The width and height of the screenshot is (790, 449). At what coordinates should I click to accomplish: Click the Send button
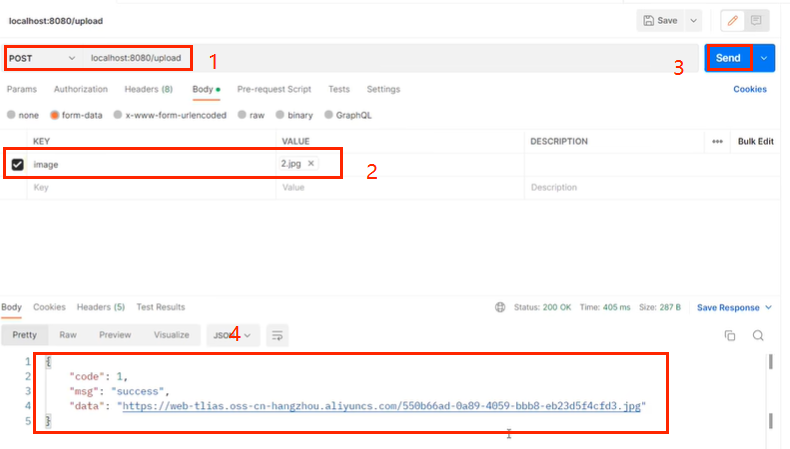tap(729, 58)
